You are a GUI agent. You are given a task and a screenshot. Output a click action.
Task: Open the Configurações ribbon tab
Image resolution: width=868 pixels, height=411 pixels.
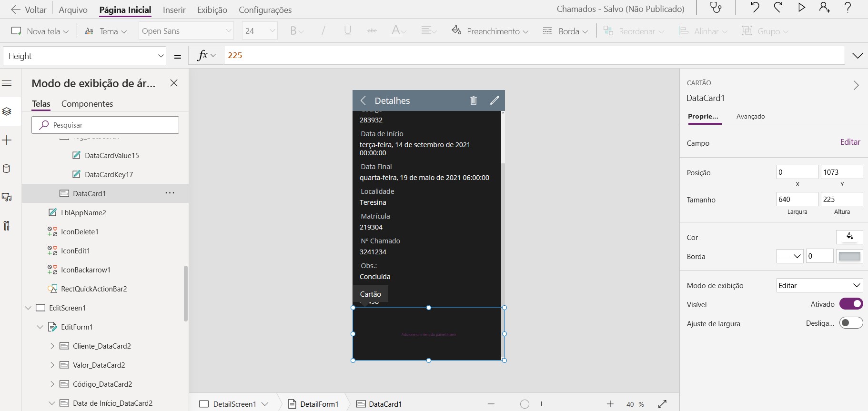tap(265, 10)
